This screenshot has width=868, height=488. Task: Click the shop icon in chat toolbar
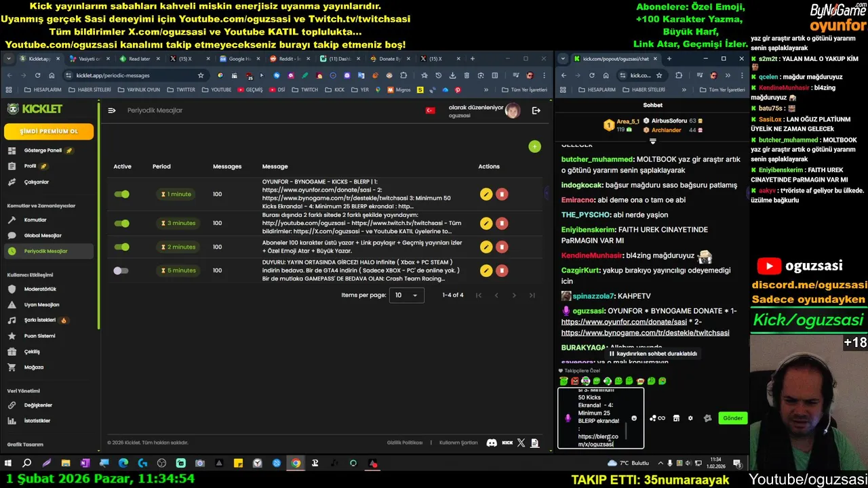point(676,418)
